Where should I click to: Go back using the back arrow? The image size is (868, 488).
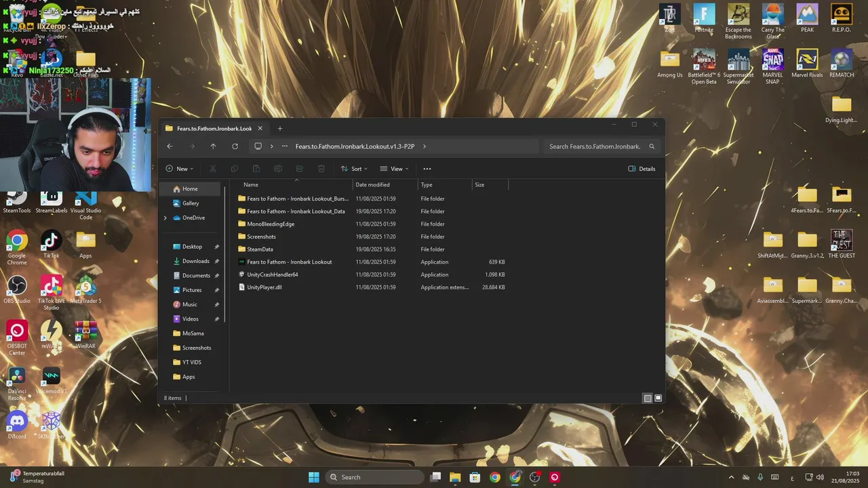pyautogui.click(x=170, y=146)
